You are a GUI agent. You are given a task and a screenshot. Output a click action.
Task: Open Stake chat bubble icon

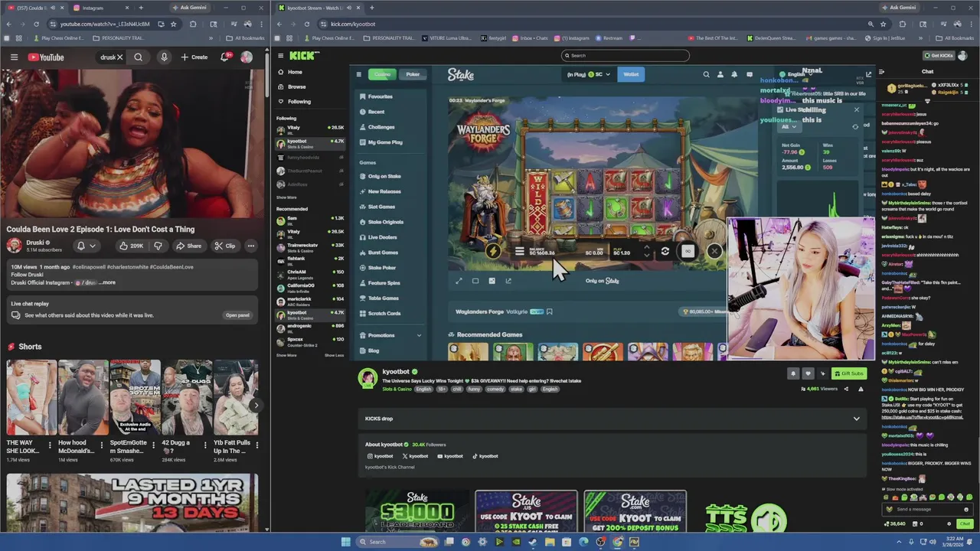click(x=749, y=74)
